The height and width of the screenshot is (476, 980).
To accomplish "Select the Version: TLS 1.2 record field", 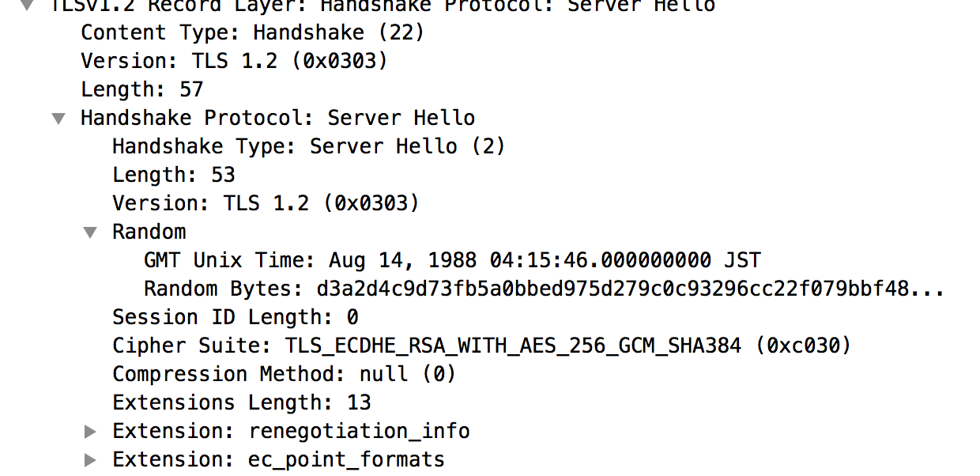I will click(x=232, y=61).
